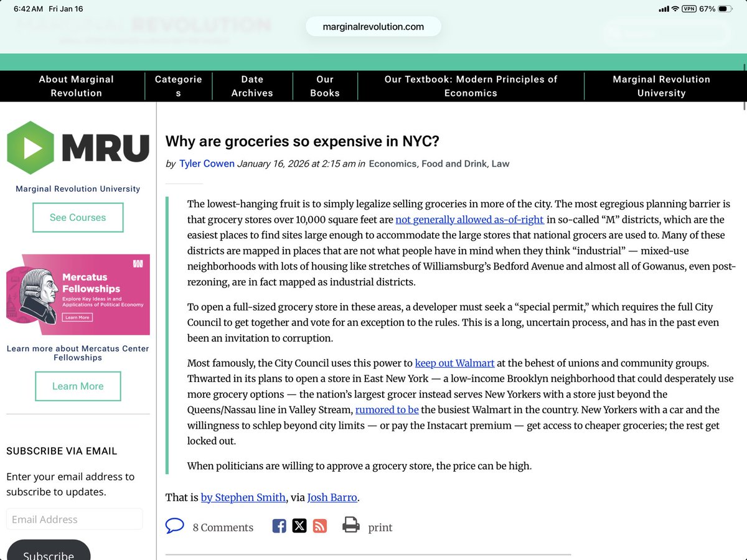Image resolution: width=747 pixels, height=560 pixels.
Task: Share the post on X
Action: coord(299,526)
